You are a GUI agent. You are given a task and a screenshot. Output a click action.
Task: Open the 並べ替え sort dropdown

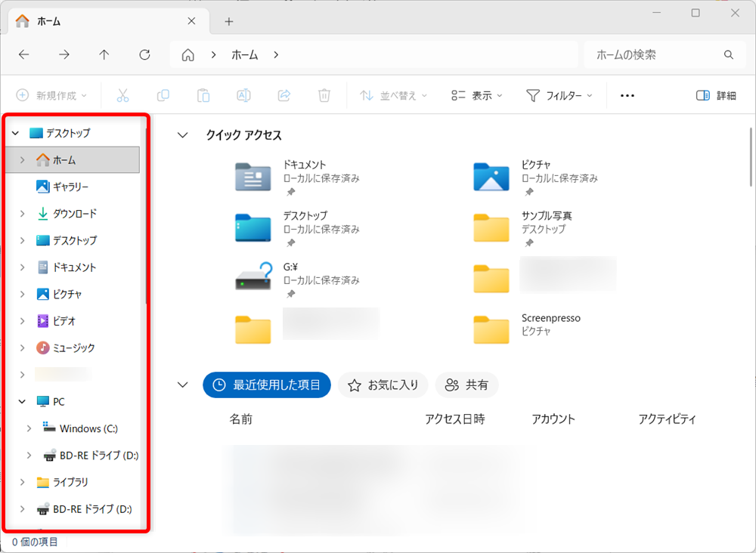tap(392, 95)
